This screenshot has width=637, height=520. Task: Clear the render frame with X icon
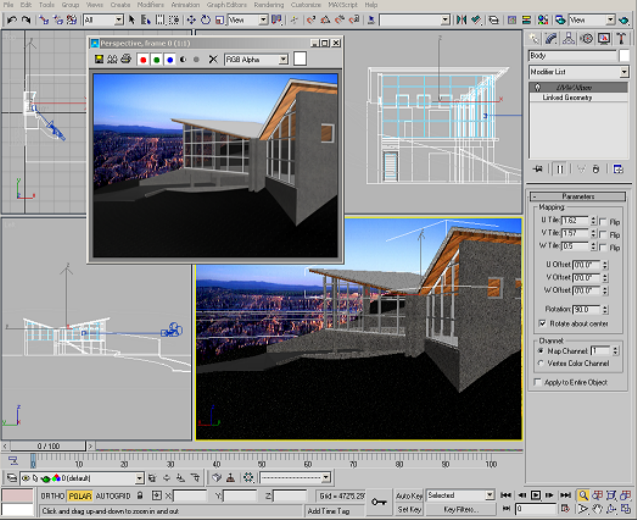(x=213, y=60)
